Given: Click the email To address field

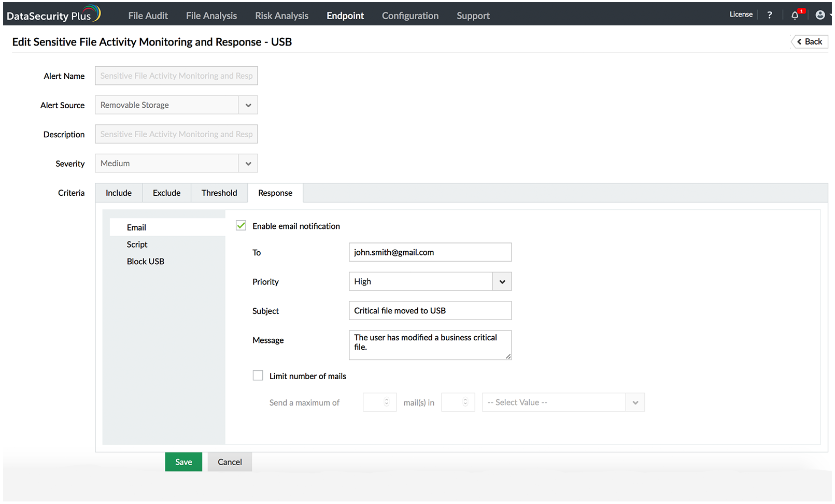Looking at the screenshot, I should click(x=430, y=252).
